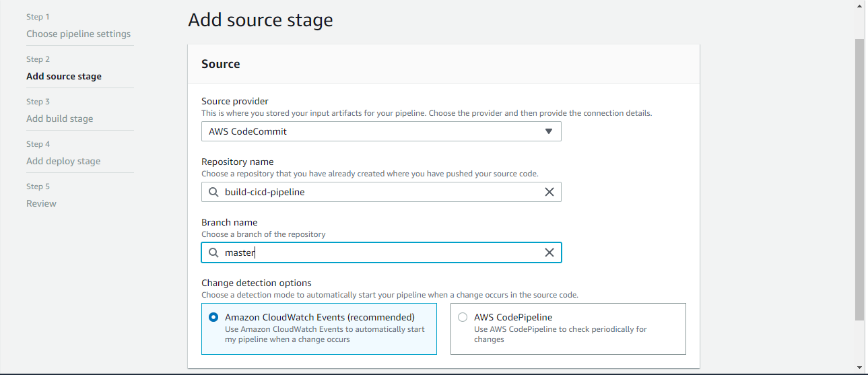Viewport: 868px width, 375px height.
Task: Click the 'Step 5' label in sidebar
Action: click(38, 186)
